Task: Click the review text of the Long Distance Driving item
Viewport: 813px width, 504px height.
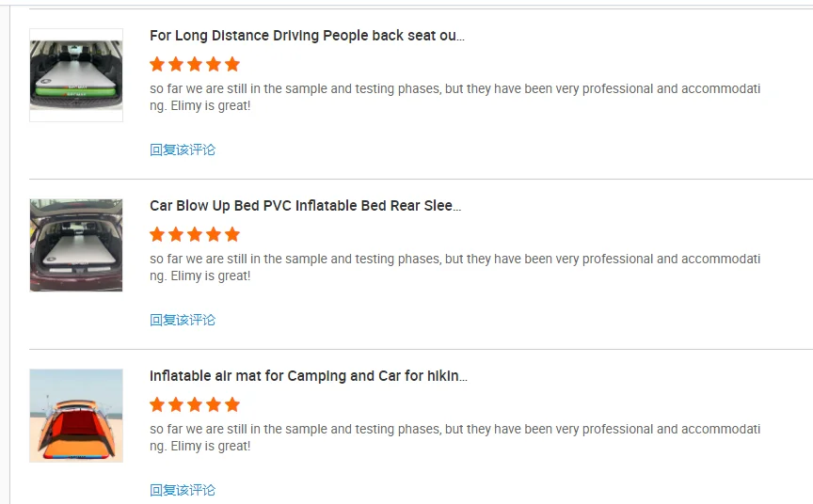Action: click(x=454, y=97)
